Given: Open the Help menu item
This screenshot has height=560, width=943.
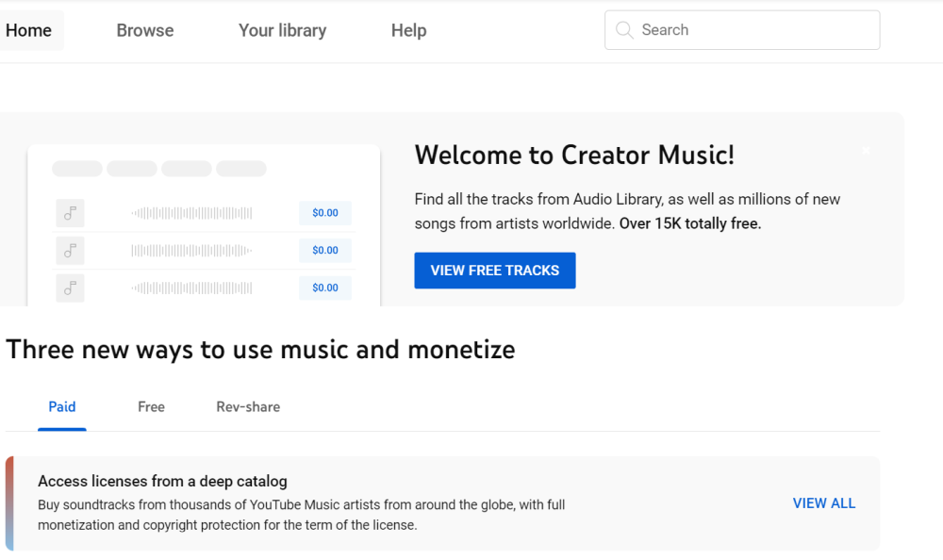Looking at the screenshot, I should pyautogui.click(x=408, y=30).
